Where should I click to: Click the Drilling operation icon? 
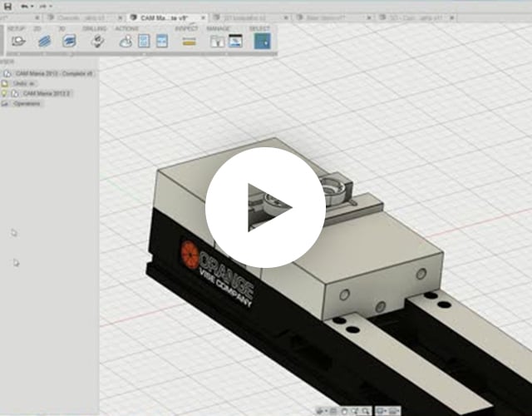click(98, 41)
